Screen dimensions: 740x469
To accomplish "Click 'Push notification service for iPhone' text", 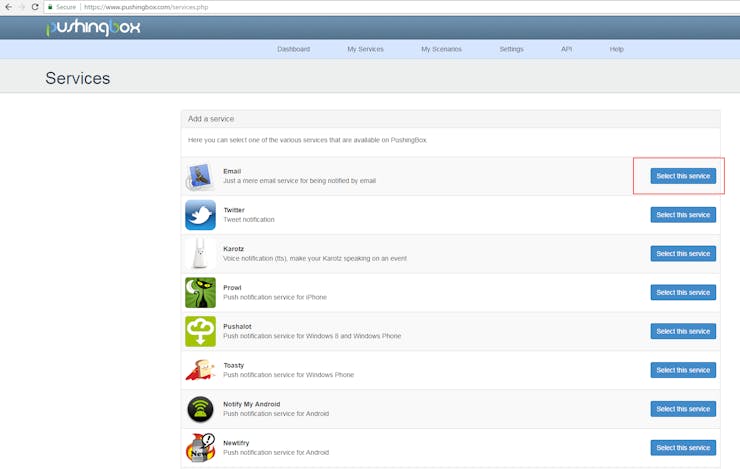I will click(275, 297).
